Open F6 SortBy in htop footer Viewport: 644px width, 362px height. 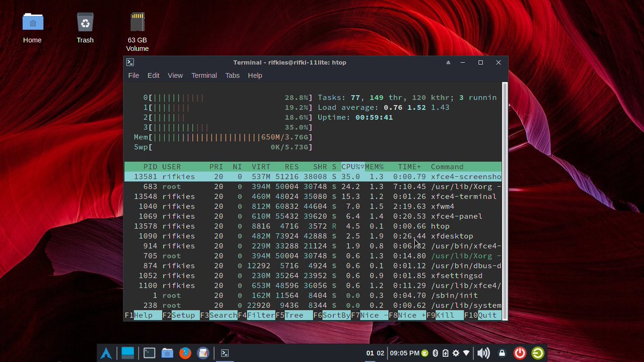point(332,315)
